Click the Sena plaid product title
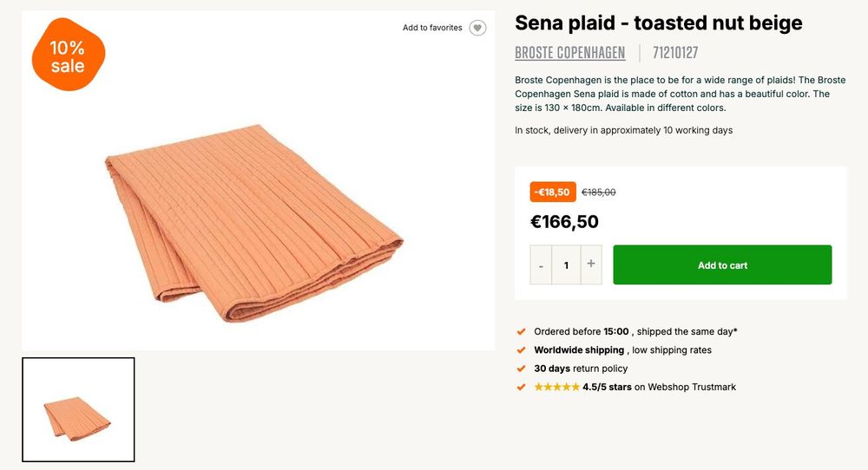This screenshot has width=868, height=470. 658,23
